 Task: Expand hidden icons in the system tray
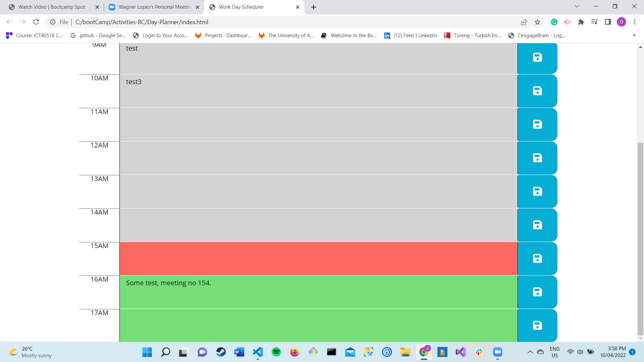coord(530,352)
